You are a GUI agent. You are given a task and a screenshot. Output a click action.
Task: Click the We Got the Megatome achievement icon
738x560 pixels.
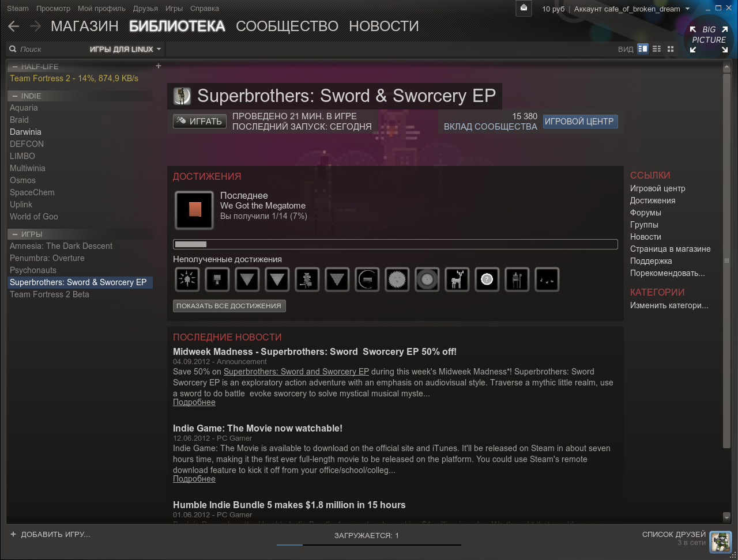[194, 210]
